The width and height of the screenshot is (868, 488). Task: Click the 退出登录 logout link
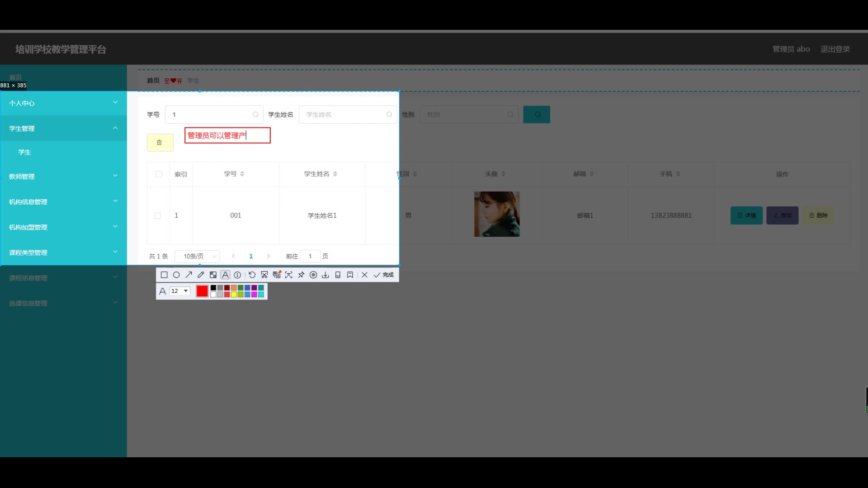point(835,49)
